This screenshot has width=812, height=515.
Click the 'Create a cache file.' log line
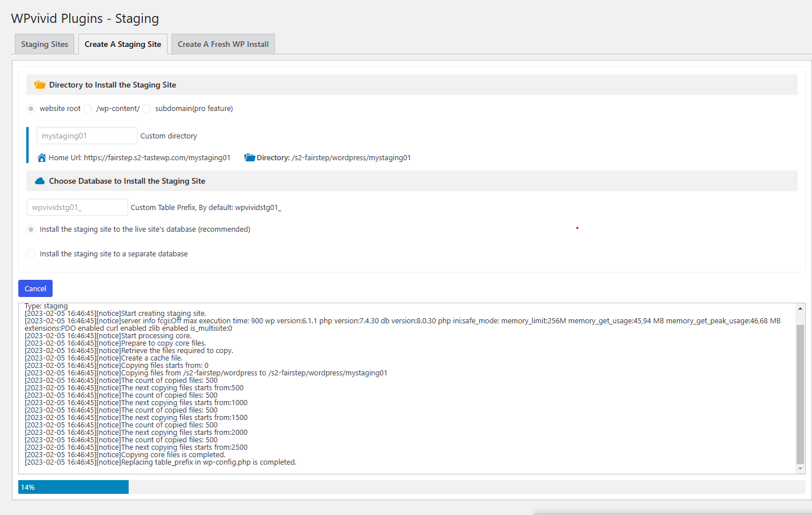click(104, 358)
